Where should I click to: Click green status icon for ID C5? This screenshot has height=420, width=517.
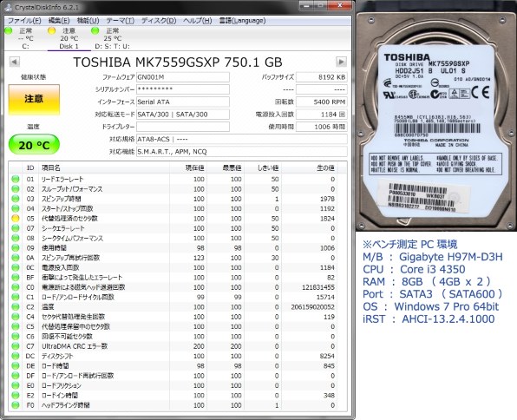coord(15,326)
